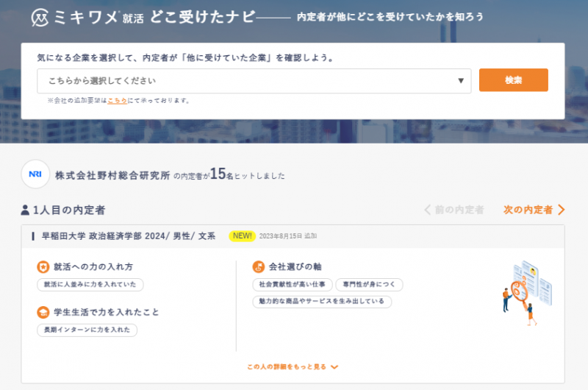Click the ミキワメ logo icon
This screenshot has height=390, width=588.
tap(40, 18)
